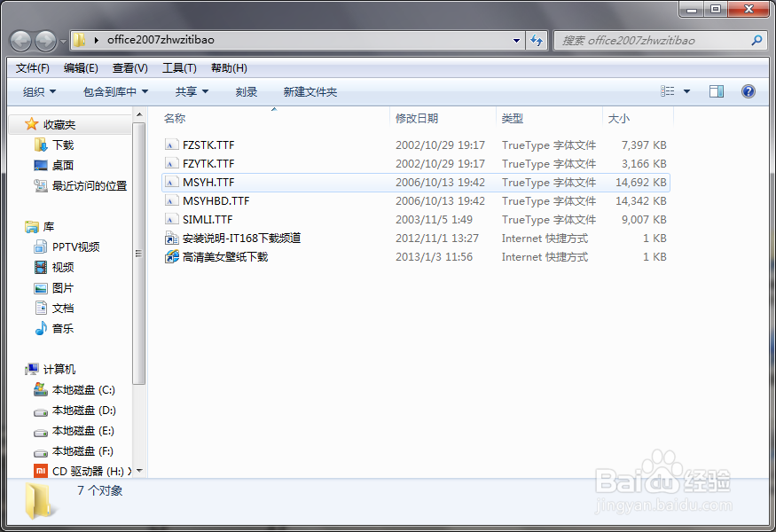
Task: Expand the 包含到库中 dropdown
Action: point(116,91)
